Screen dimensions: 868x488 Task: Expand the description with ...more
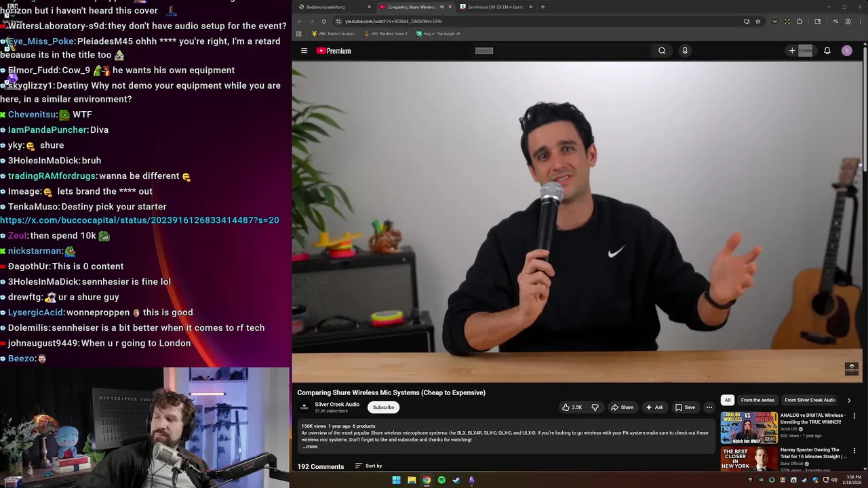click(x=310, y=447)
